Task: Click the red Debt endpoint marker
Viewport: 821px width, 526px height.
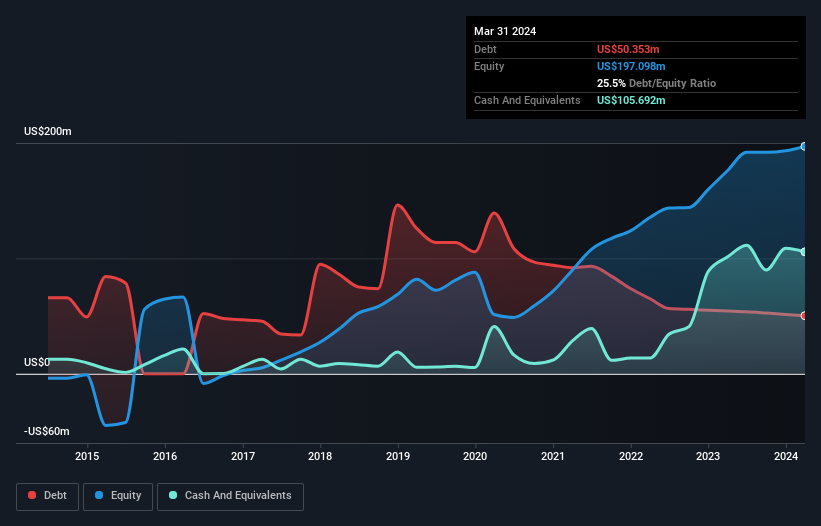Action: (x=804, y=316)
